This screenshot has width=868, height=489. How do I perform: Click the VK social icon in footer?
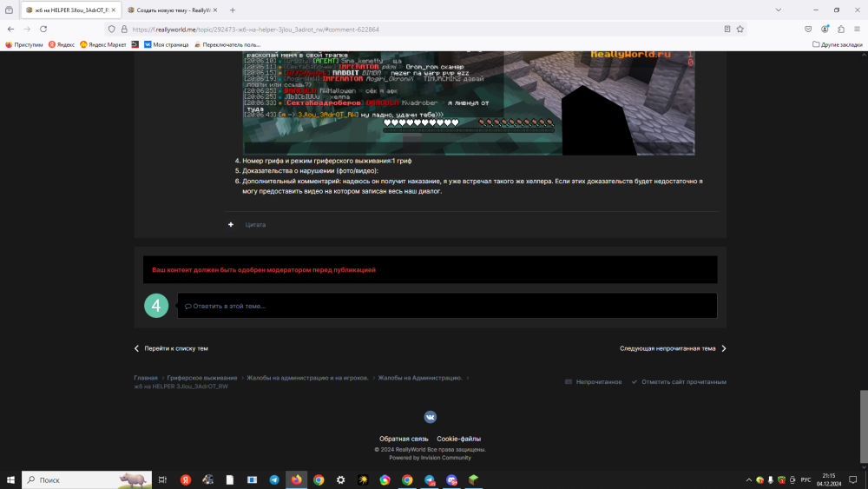point(431,417)
